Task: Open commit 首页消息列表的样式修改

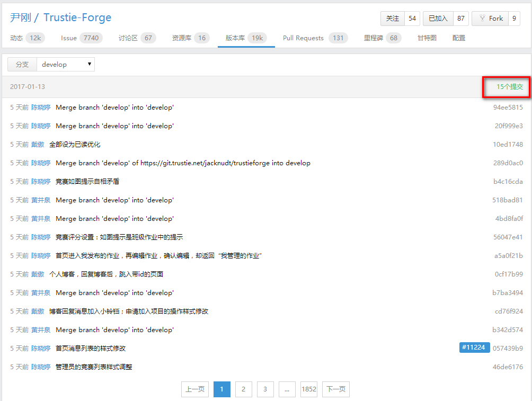Action: point(91,349)
